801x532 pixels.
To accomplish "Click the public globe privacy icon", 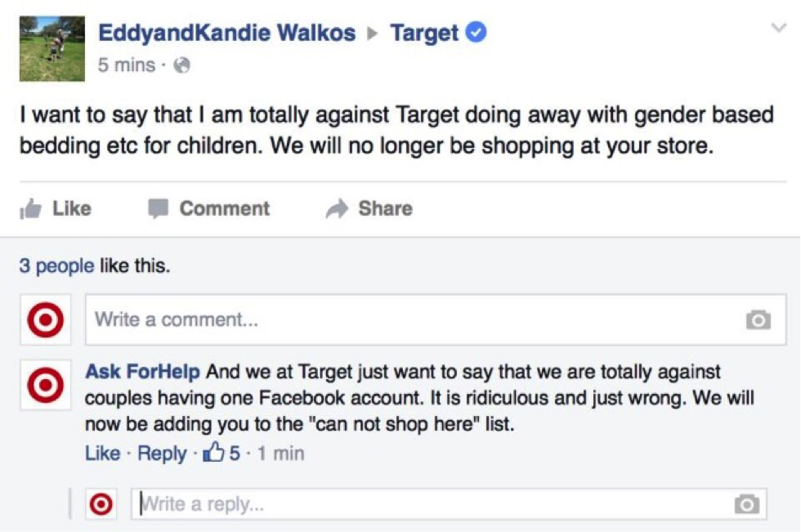I will tap(181, 65).
